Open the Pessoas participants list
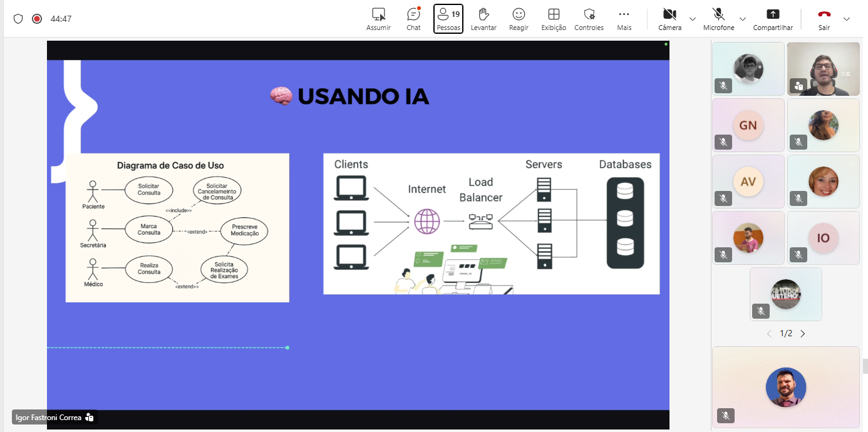 (448, 18)
